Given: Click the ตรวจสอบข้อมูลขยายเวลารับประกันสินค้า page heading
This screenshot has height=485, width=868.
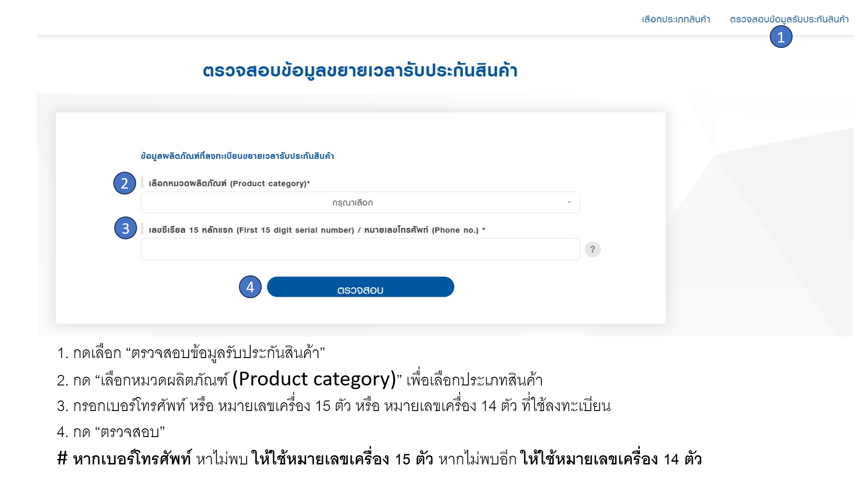Looking at the screenshot, I should 360,71.
